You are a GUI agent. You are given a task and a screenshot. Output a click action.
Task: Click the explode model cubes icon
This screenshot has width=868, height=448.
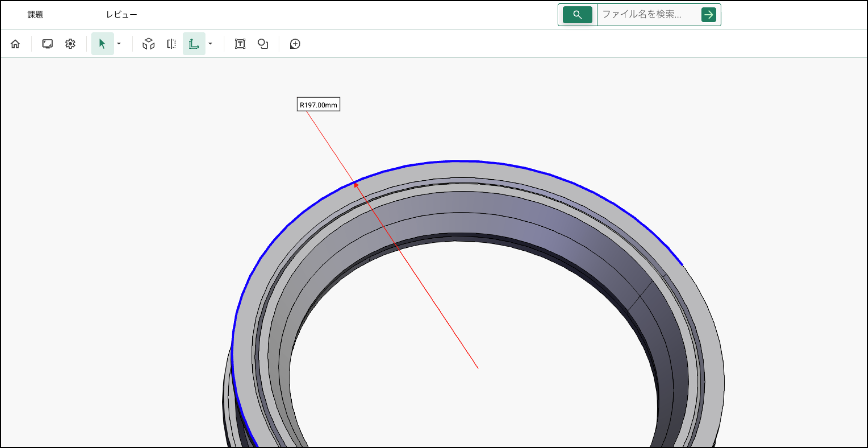click(x=148, y=44)
